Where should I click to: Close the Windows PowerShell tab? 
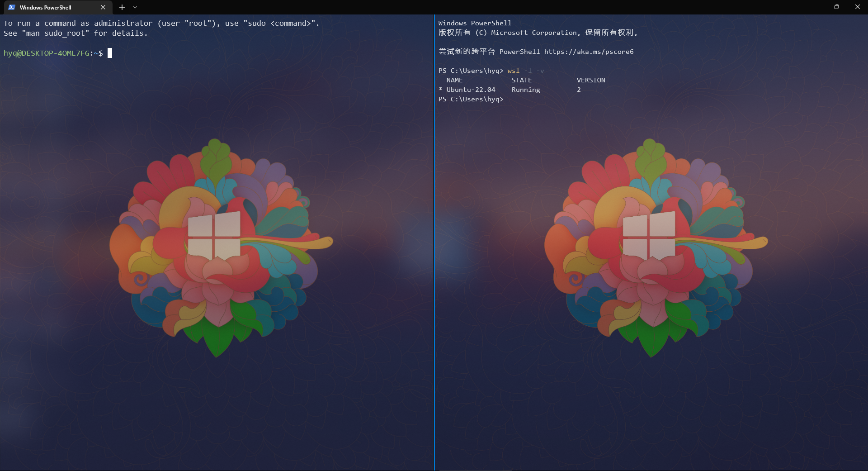103,7
